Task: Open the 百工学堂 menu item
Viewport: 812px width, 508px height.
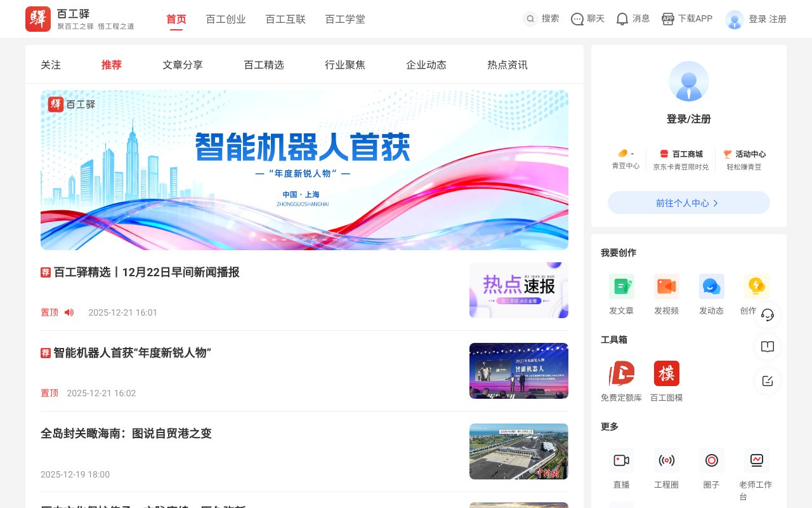Action: tap(344, 19)
